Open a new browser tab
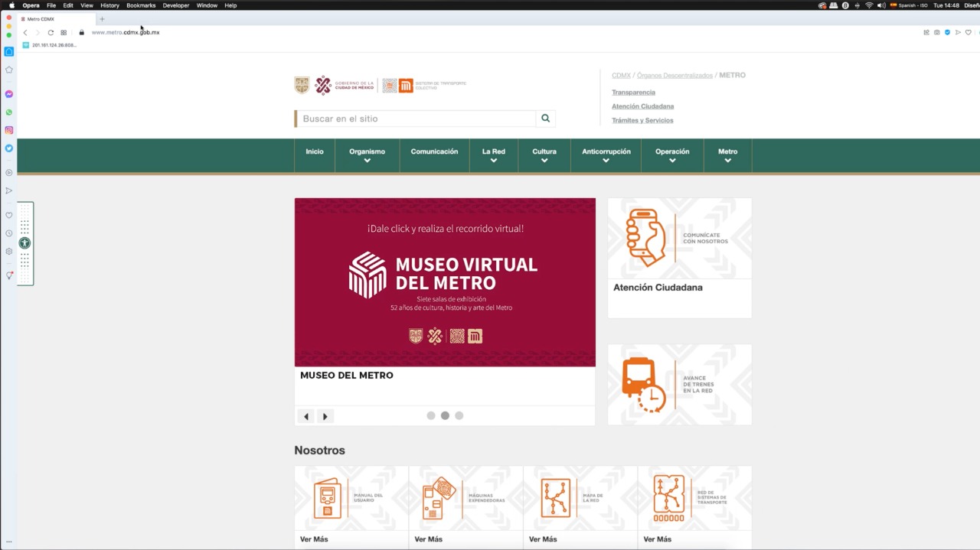The height and width of the screenshot is (550, 980). tap(102, 19)
